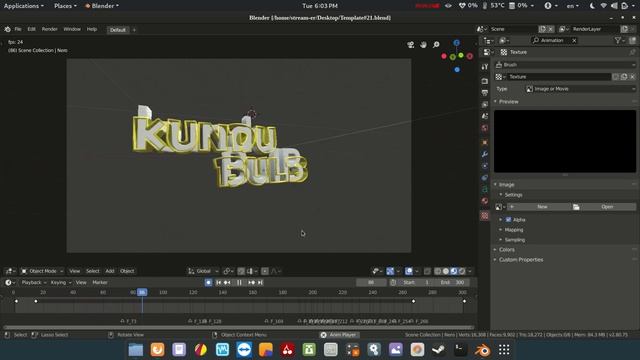This screenshot has height=360, width=640.
Task: Open the camera view icon in viewport
Action: click(x=411, y=44)
